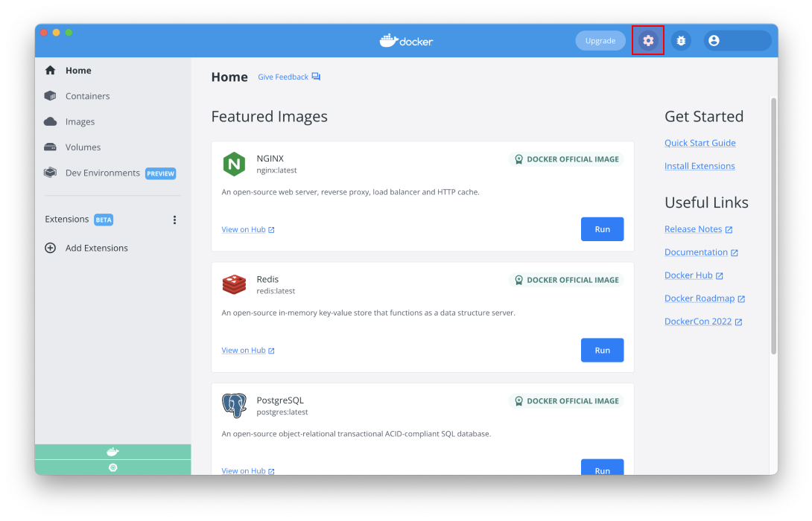Click the Give Feedback chat bubble icon

(316, 77)
